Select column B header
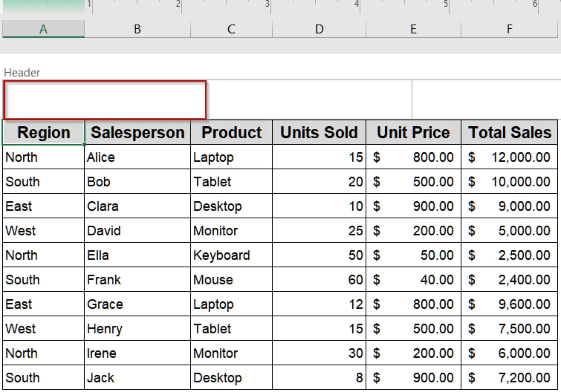 pyautogui.click(x=137, y=29)
